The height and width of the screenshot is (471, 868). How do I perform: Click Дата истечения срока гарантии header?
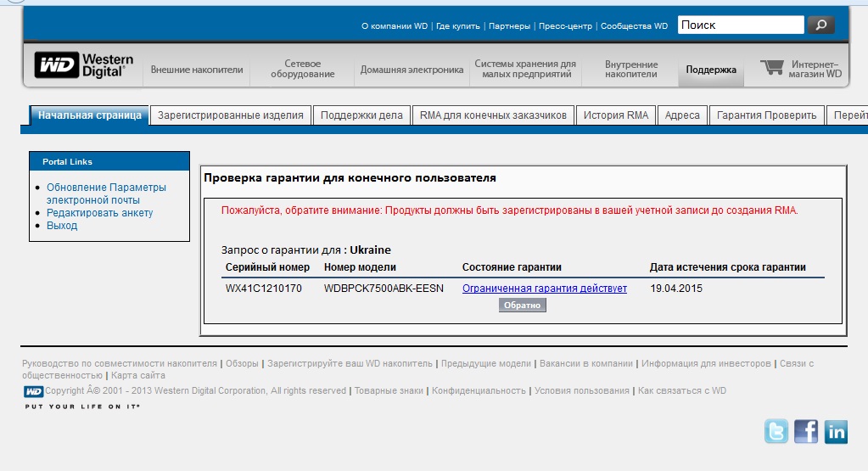click(727, 267)
